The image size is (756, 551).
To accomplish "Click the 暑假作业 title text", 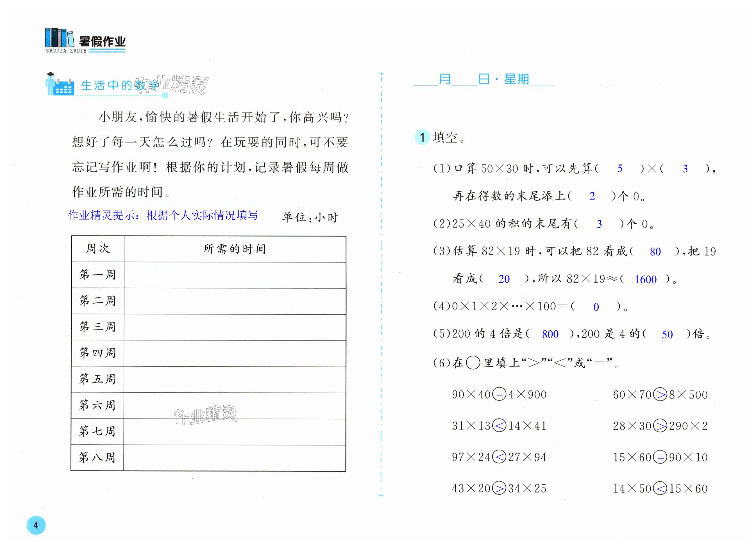I will pyautogui.click(x=102, y=42).
